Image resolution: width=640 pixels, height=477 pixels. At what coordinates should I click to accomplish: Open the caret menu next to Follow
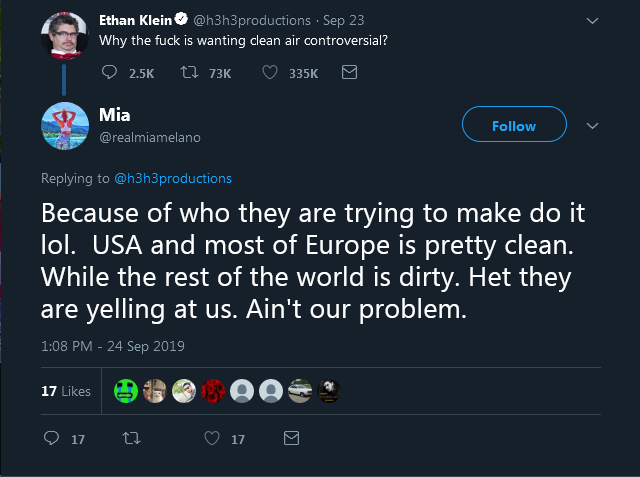point(592,126)
